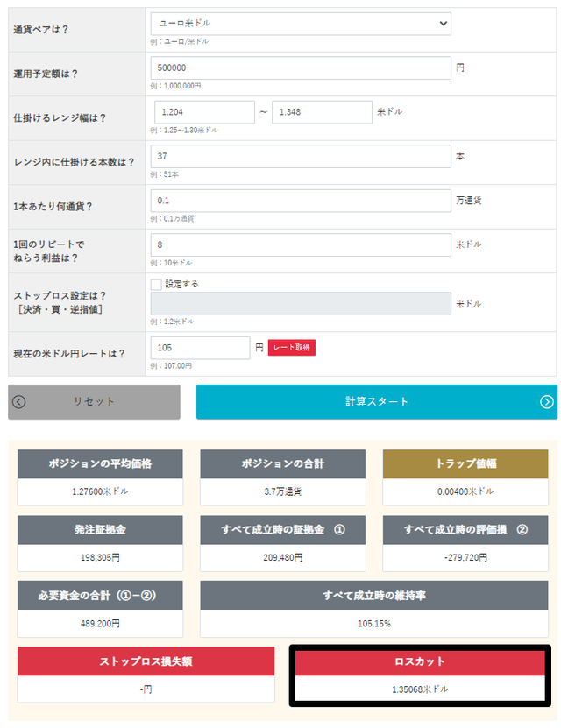Click the range upper bound field 1.348

(x=322, y=112)
